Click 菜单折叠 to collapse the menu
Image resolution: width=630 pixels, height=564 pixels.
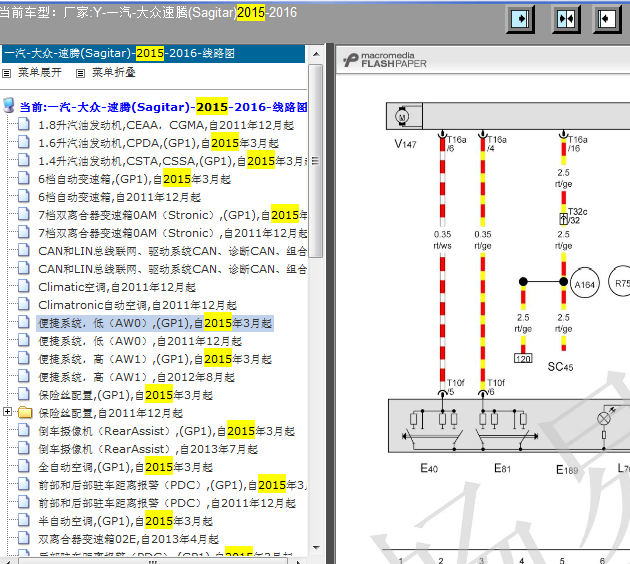tap(114, 73)
